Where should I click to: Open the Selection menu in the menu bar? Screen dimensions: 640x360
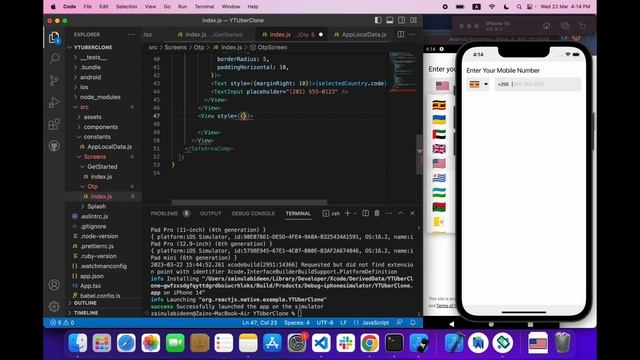pyautogui.click(x=127, y=7)
